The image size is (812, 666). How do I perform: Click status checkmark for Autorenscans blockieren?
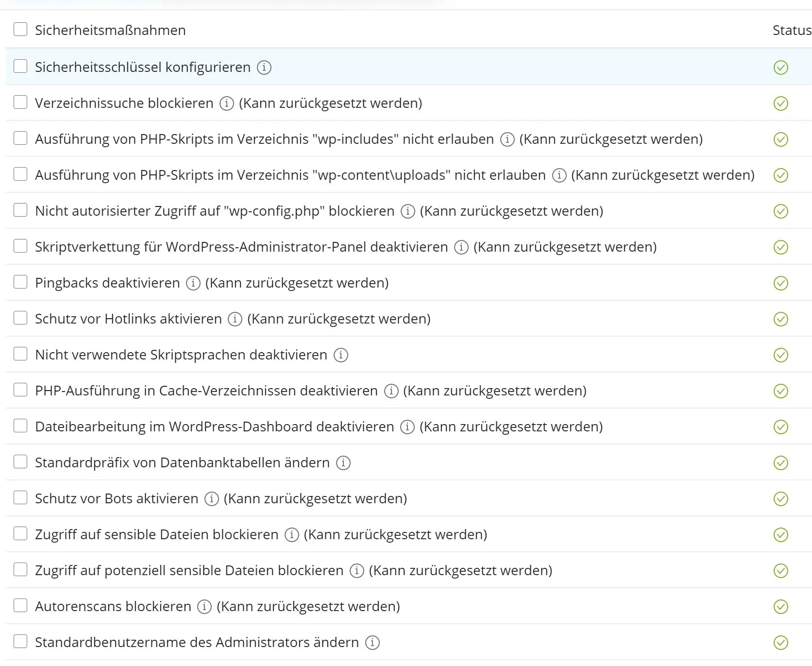click(781, 606)
